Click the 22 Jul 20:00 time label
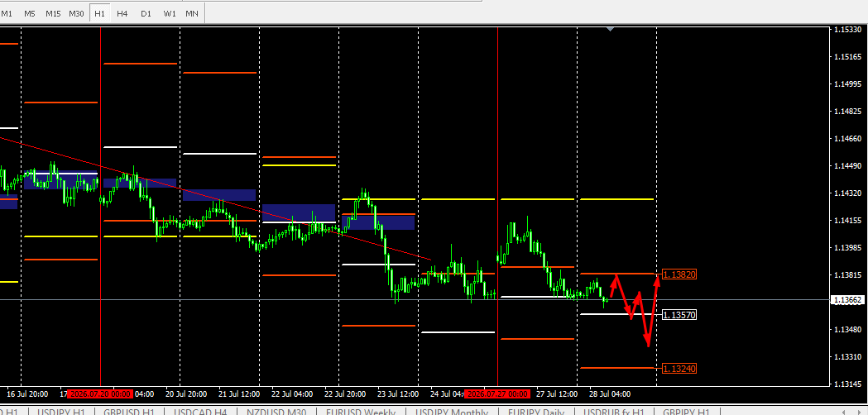This screenshot has height=415, width=868. pos(345,394)
